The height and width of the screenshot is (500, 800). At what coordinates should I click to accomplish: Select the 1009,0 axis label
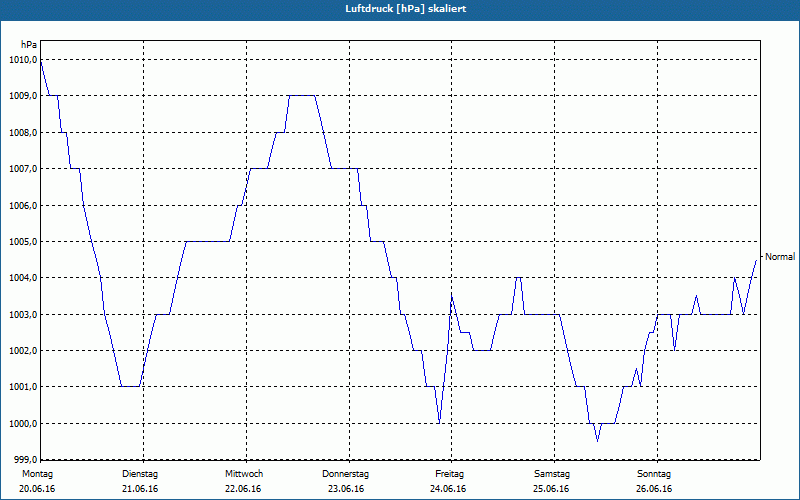point(23,96)
